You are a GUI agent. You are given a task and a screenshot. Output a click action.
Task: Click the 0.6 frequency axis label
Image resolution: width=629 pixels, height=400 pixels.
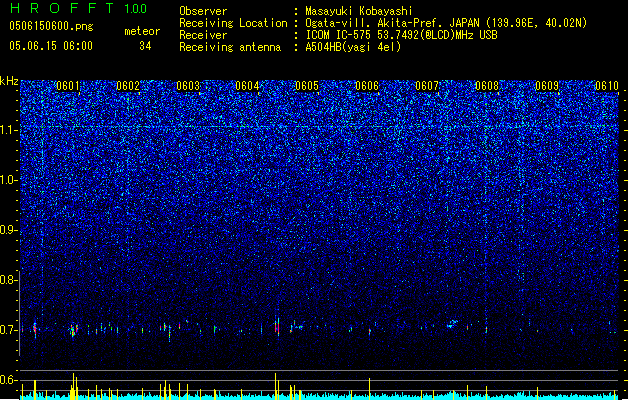click(7, 380)
